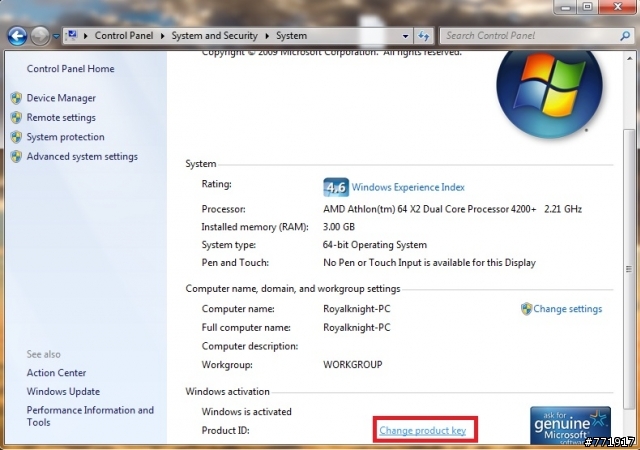
Task: Open Device Manager link
Action: (61, 98)
